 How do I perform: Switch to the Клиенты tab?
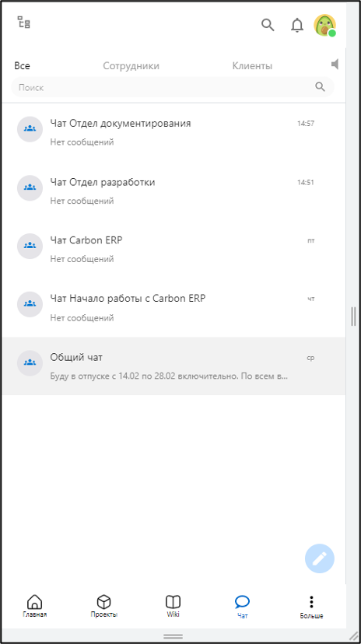pos(252,65)
